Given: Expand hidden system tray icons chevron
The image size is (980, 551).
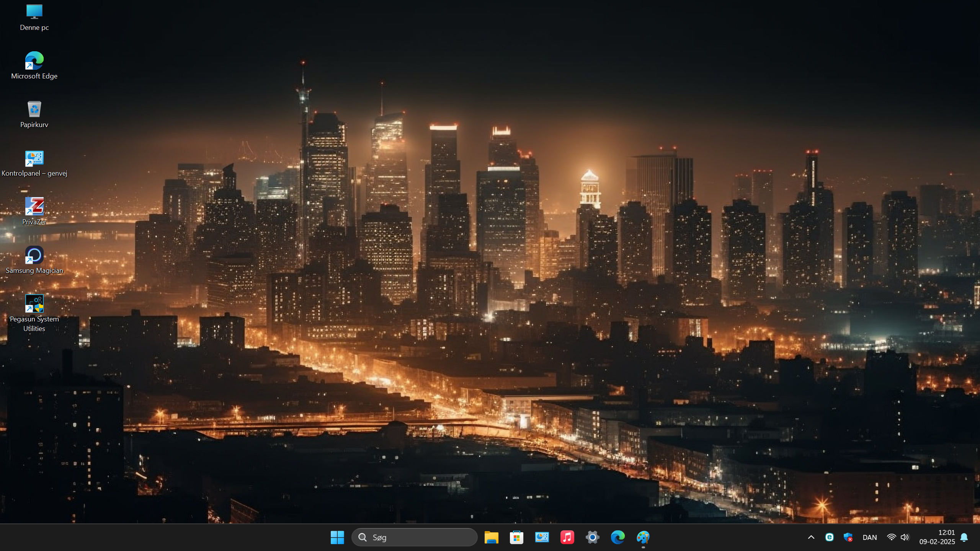Looking at the screenshot, I should click(811, 537).
